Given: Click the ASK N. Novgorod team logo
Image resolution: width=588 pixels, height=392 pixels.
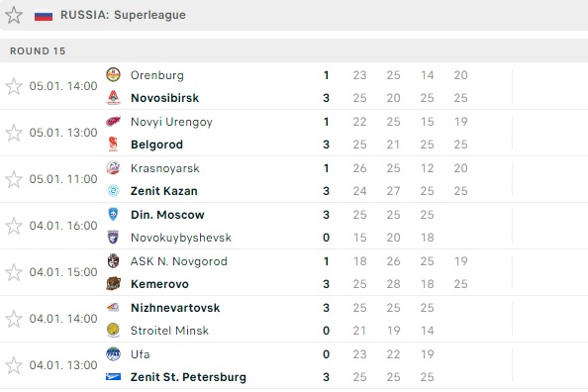Looking at the screenshot, I should 113,261.
